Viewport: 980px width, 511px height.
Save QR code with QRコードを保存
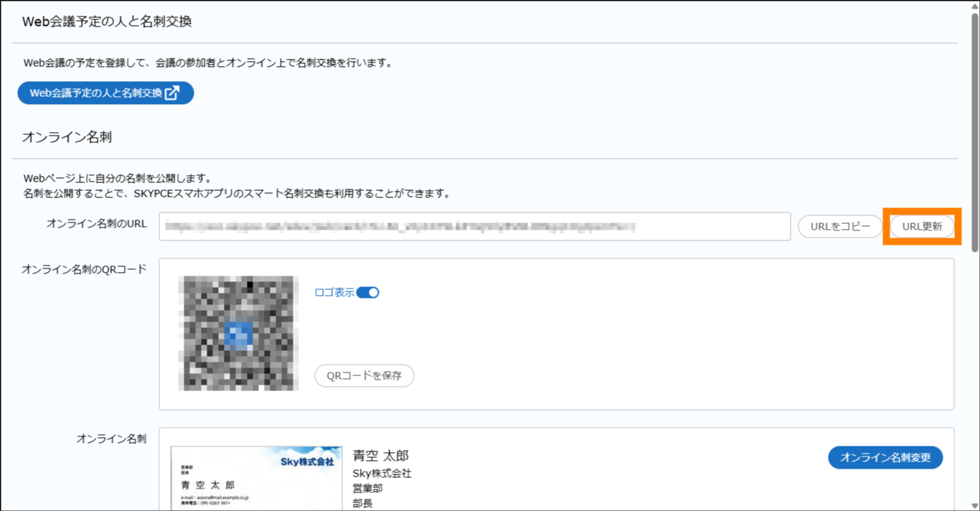tap(364, 375)
